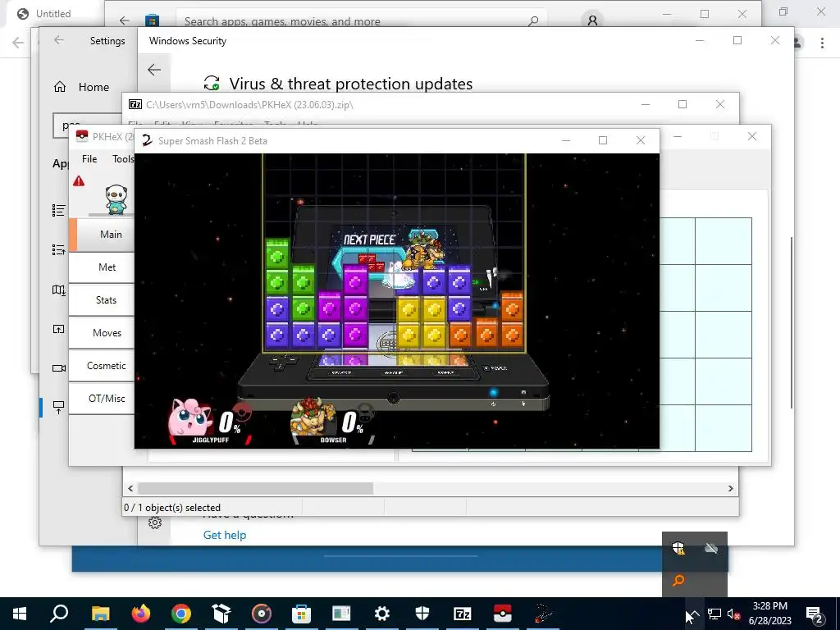Click the 7-Zip status '0 / 1 object(s) selected'
840x630 pixels.
(x=172, y=507)
